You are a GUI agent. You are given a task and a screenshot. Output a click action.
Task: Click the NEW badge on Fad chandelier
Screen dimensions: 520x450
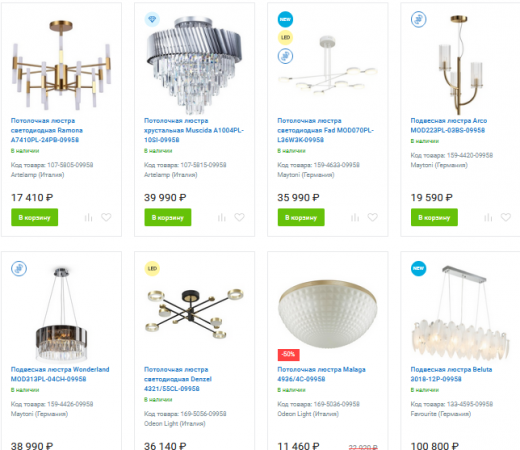click(x=285, y=19)
